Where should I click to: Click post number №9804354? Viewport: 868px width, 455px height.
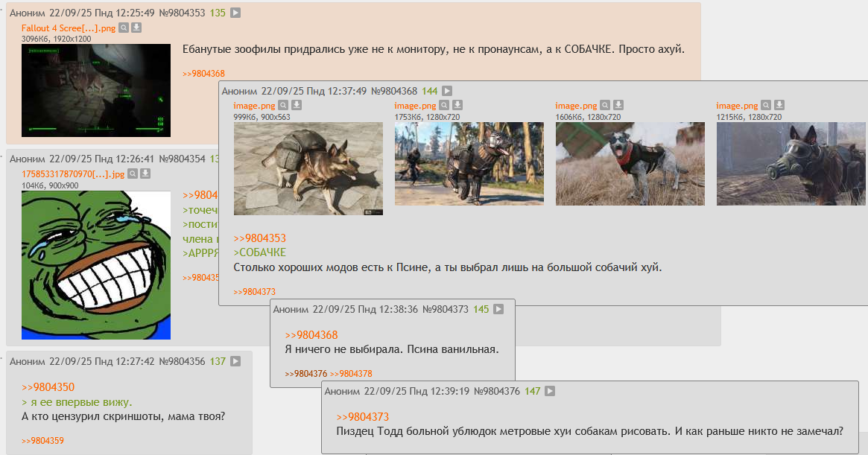[x=182, y=159]
